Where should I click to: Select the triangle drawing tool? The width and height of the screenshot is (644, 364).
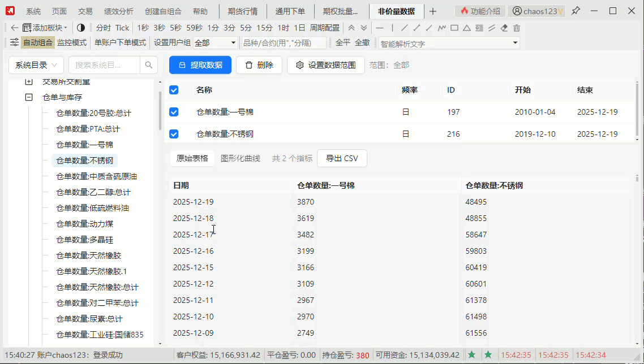466,28
